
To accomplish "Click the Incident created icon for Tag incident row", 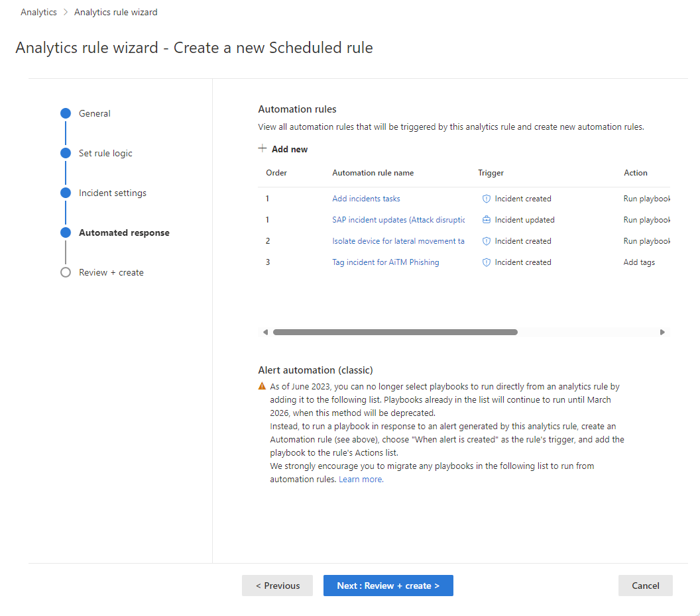I will tap(487, 262).
